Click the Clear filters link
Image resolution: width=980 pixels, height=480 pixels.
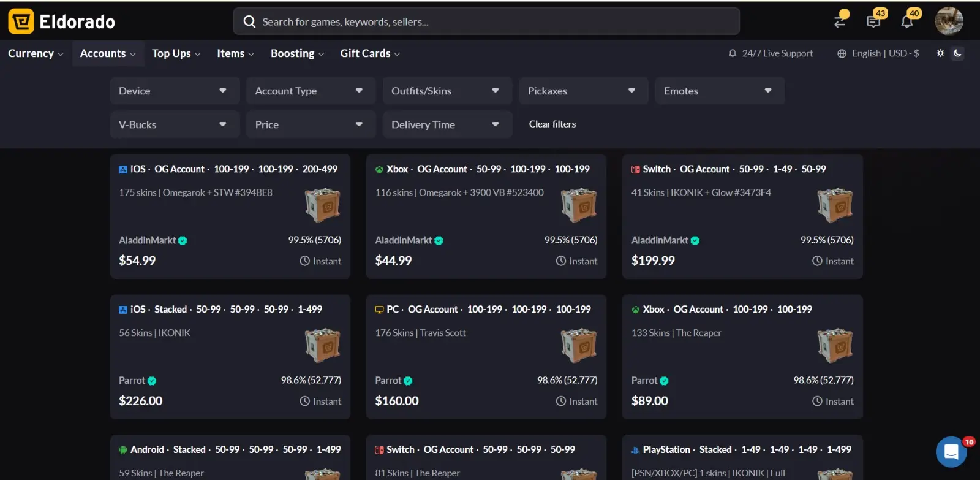[552, 124]
